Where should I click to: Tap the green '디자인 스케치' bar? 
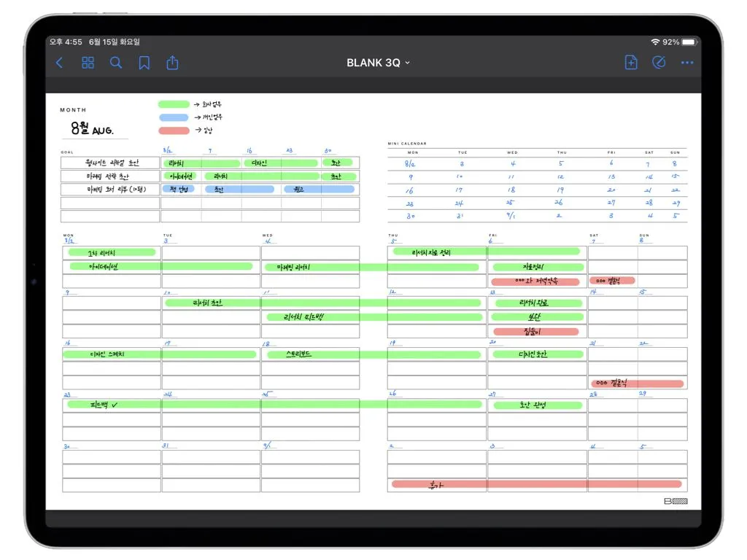[x=160, y=354]
